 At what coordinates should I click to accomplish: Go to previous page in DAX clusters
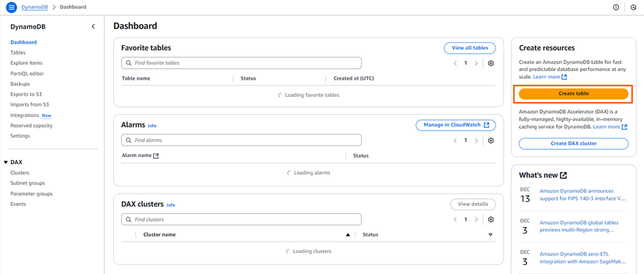[455, 219]
